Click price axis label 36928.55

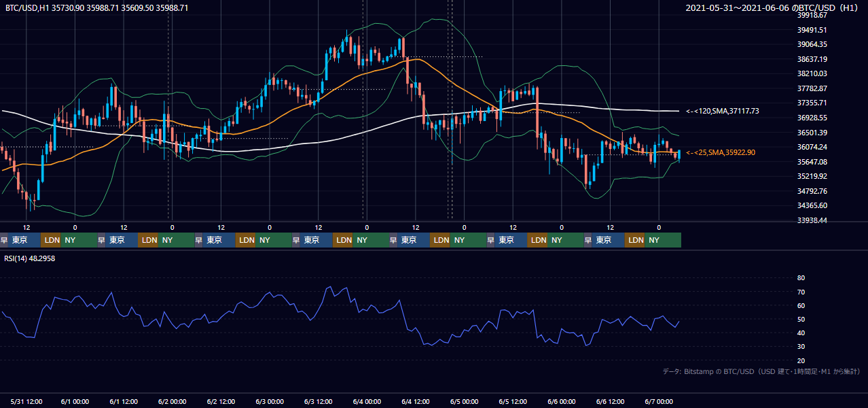point(812,118)
